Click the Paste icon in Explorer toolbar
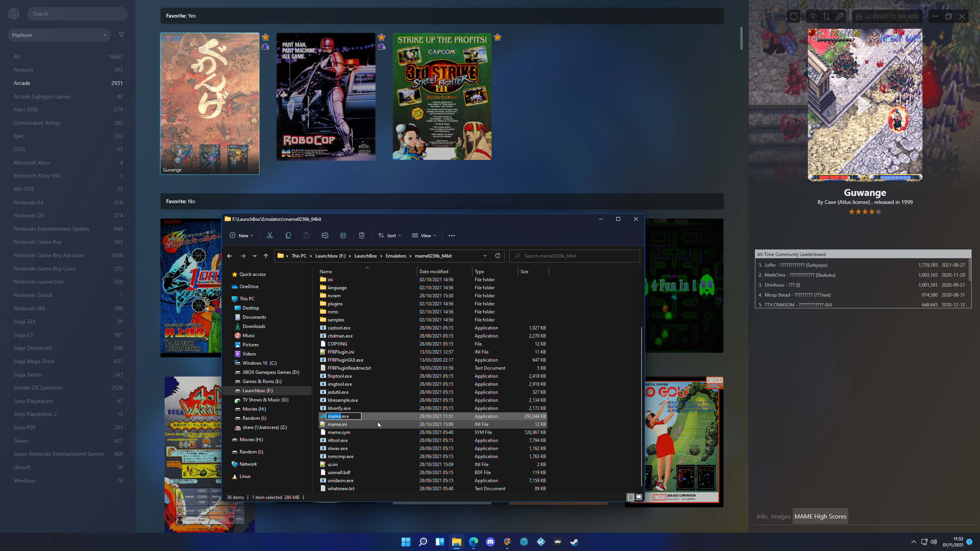This screenshot has height=551, width=980. click(x=307, y=235)
